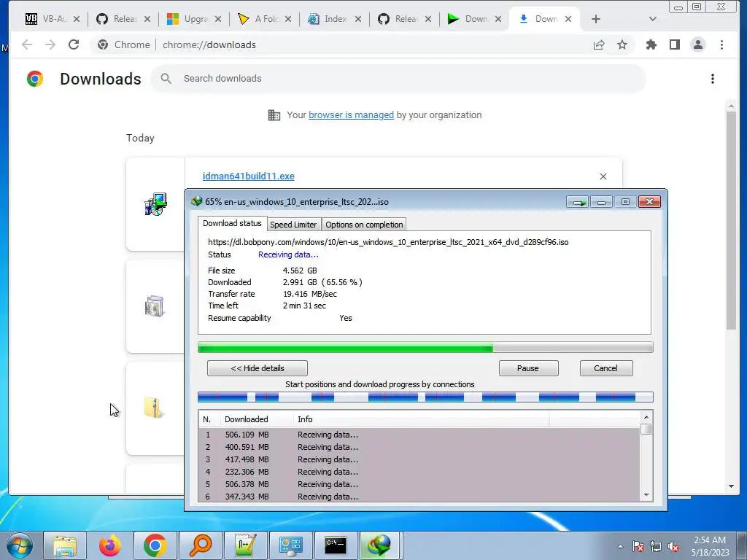The width and height of the screenshot is (747, 560).
Task: Select connection row 6 with 347.343 MB
Action: coord(419,496)
